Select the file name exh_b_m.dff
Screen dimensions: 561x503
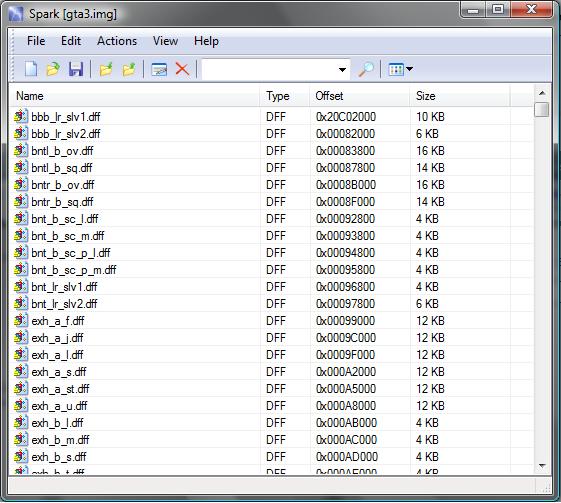[x=60, y=440]
